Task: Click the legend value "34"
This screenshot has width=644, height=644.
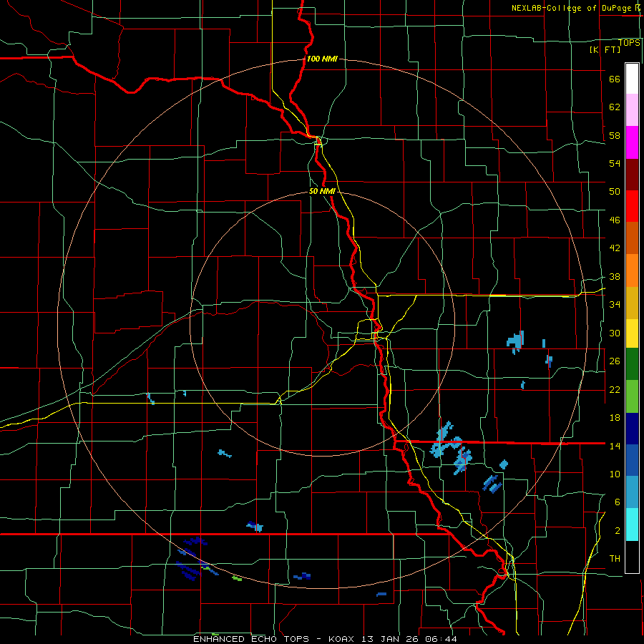Action: (x=615, y=305)
